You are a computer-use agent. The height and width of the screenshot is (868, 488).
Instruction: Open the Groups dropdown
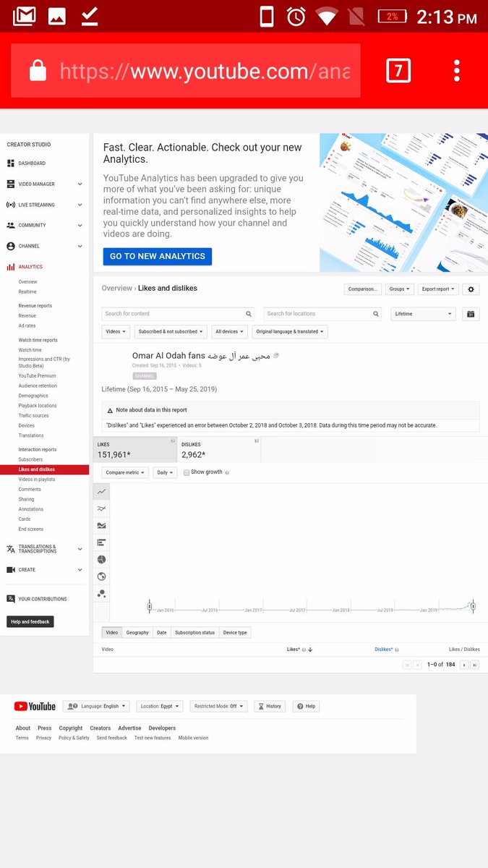pyautogui.click(x=400, y=289)
